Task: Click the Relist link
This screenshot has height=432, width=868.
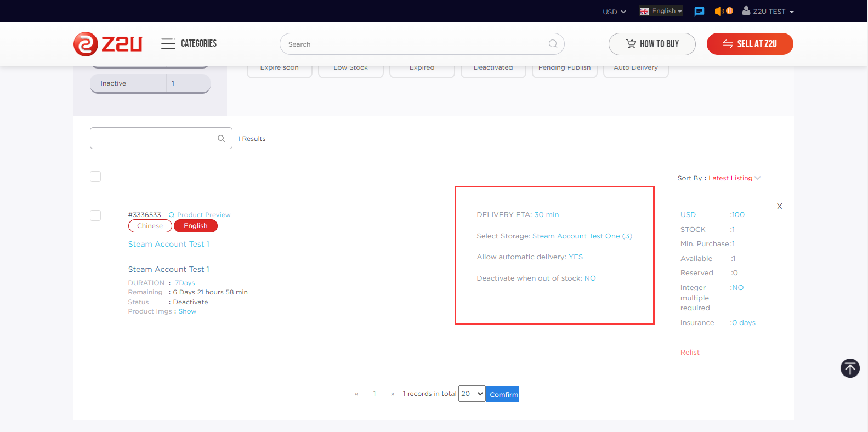Action: pyautogui.click(x=690, y=353)
